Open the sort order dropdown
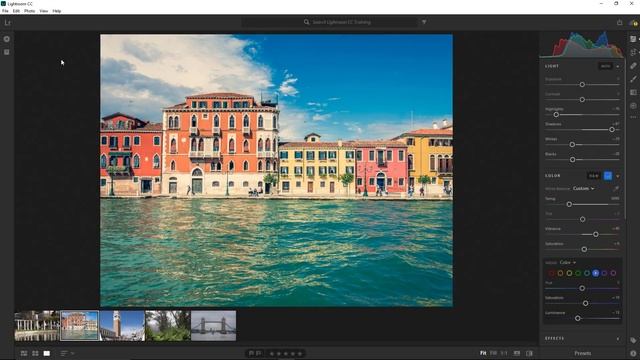The image size is (640, 360). point(67,353)
